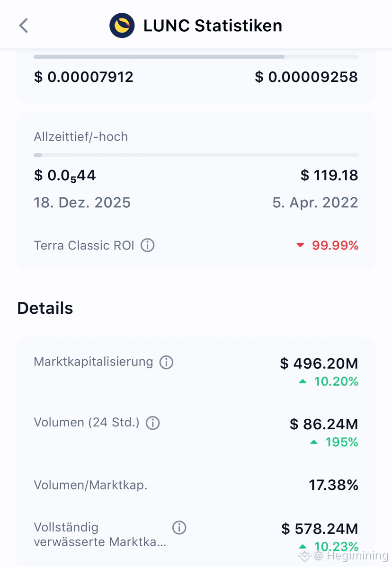Tap the $ 496.20M market cap value
392x567 pixels.
(319, 363)
